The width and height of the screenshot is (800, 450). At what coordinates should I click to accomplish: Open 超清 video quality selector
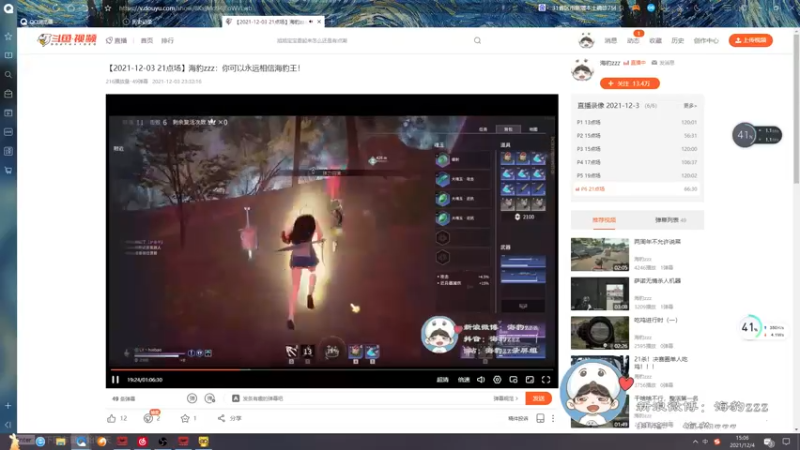pyautogui.click(x=442, y=380)
